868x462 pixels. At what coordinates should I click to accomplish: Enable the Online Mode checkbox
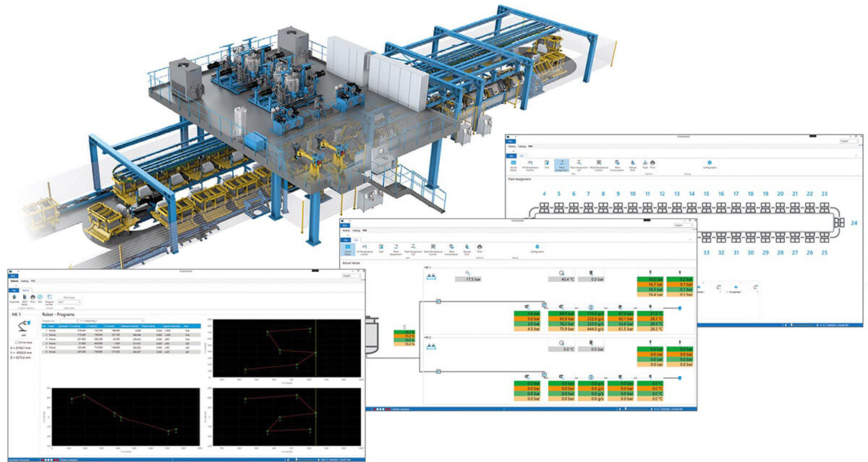click(17, 343)
